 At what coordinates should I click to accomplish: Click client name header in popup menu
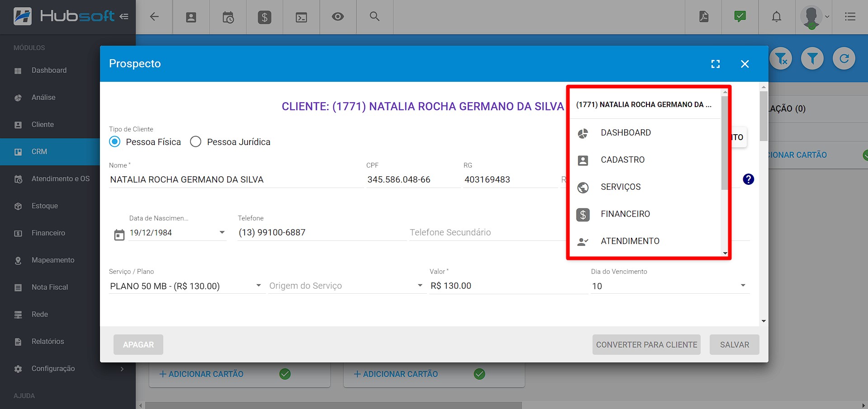tap(644, 105)
